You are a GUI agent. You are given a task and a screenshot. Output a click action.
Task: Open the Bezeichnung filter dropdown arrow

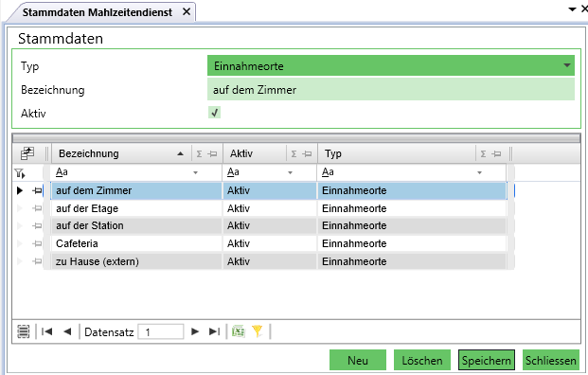195,173
